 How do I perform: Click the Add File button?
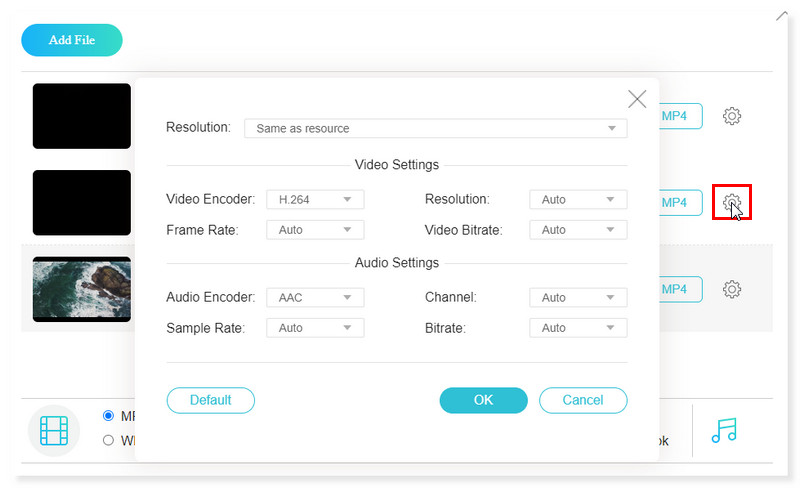(x=72, y=40)
